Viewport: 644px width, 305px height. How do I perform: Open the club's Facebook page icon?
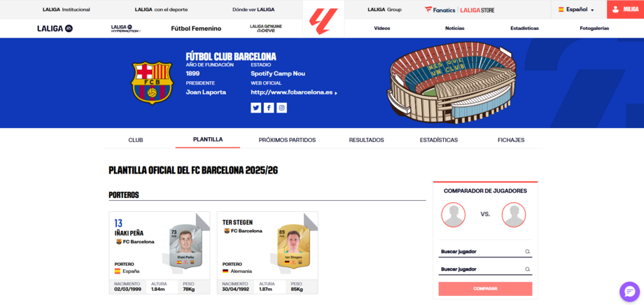tap(269, 108)
